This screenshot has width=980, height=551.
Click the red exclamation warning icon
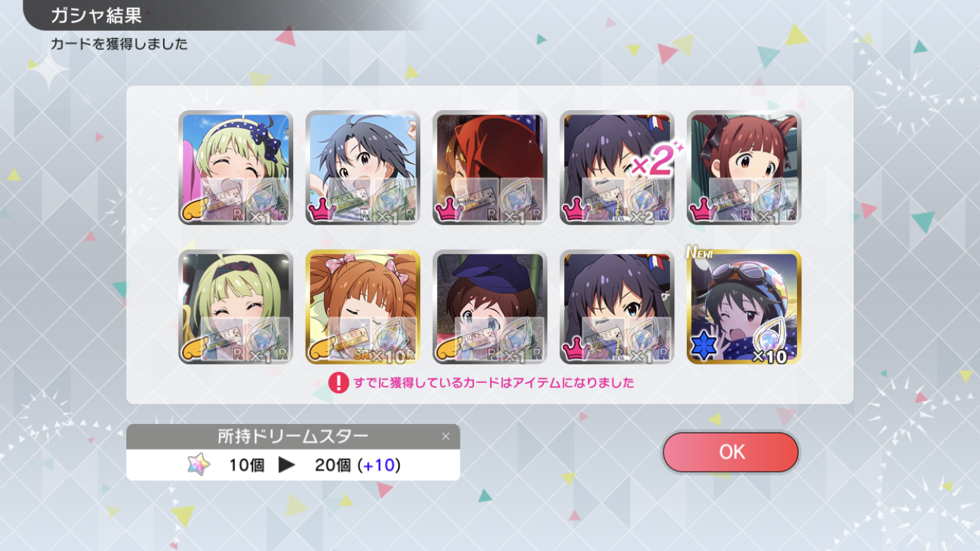click(x=338, y=383)
